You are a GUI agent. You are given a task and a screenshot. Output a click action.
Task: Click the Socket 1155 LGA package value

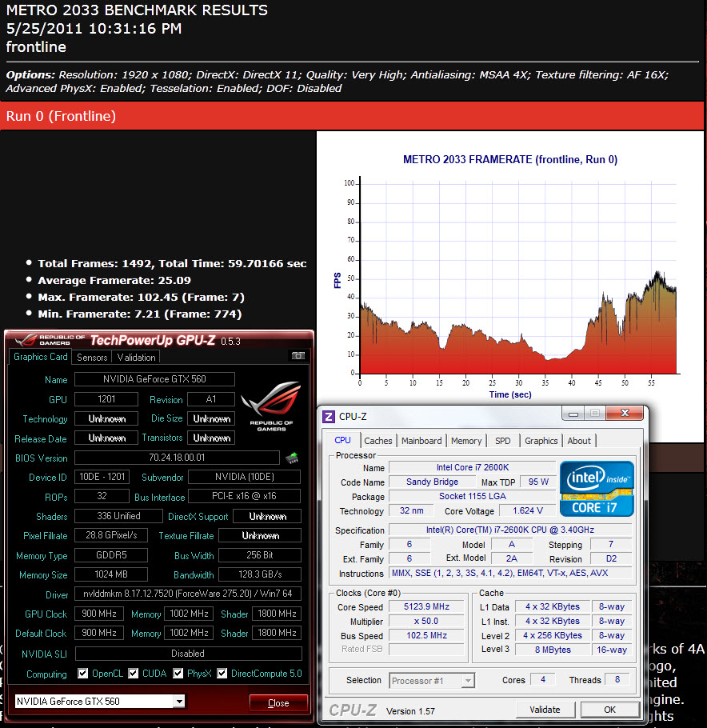(x=472, y=496)
